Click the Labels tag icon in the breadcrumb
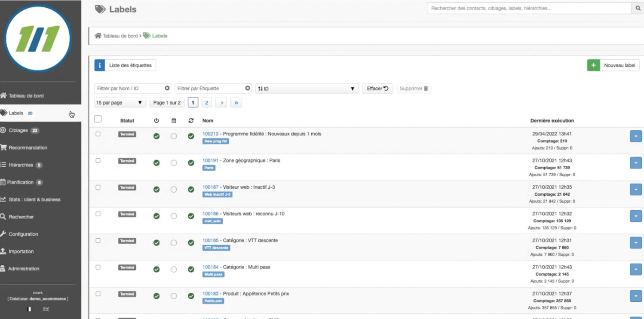The image size is (644, 319). tap(147, 36)
